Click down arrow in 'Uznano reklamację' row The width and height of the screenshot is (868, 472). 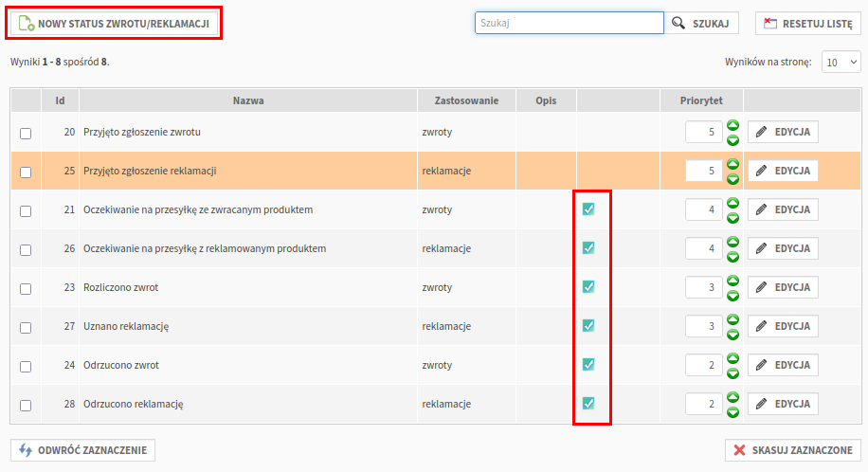tap(732, 334)
